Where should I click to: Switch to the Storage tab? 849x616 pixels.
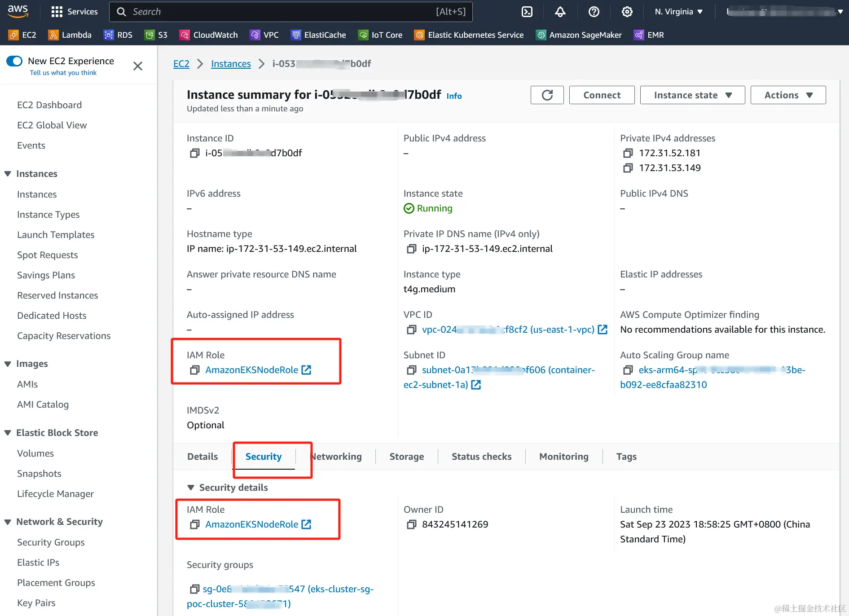pos(407,457)
